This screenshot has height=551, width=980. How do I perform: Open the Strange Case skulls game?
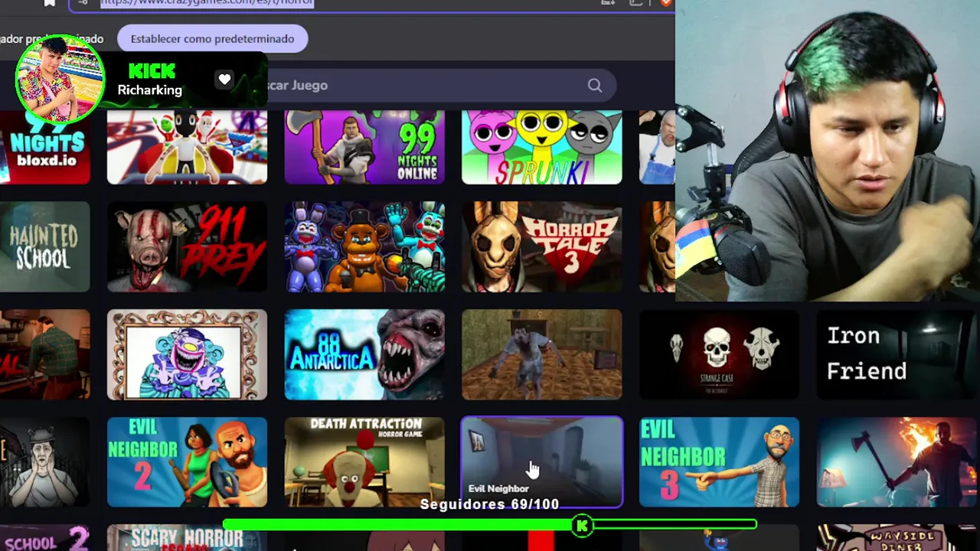pyautogui.click(x=719, y=355)
